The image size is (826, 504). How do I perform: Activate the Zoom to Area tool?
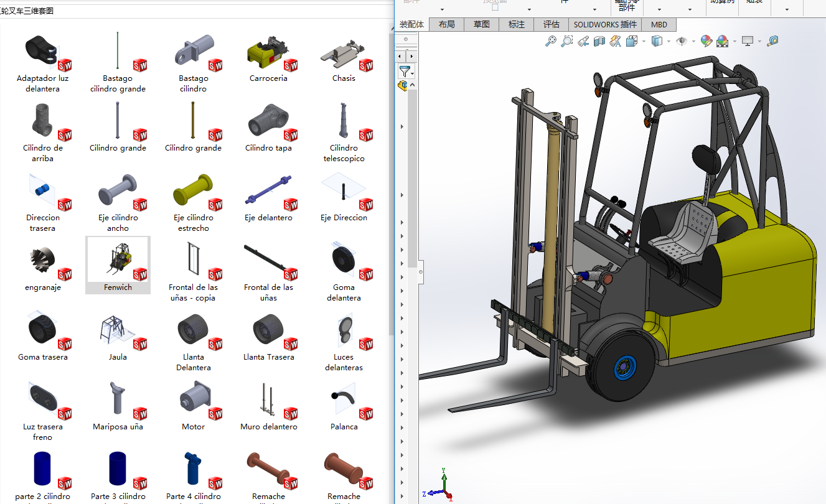point(566,41)
